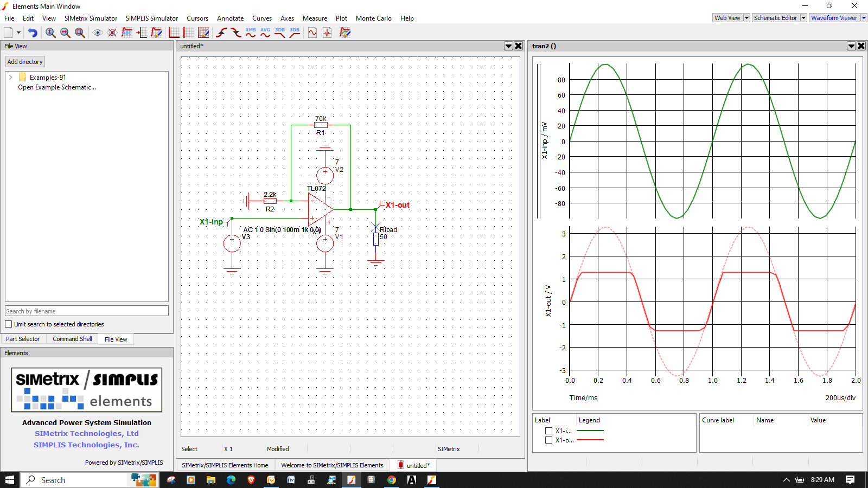Close the untitled schematic panel
This screenshot has width=868, height=488.
(518, 46)
